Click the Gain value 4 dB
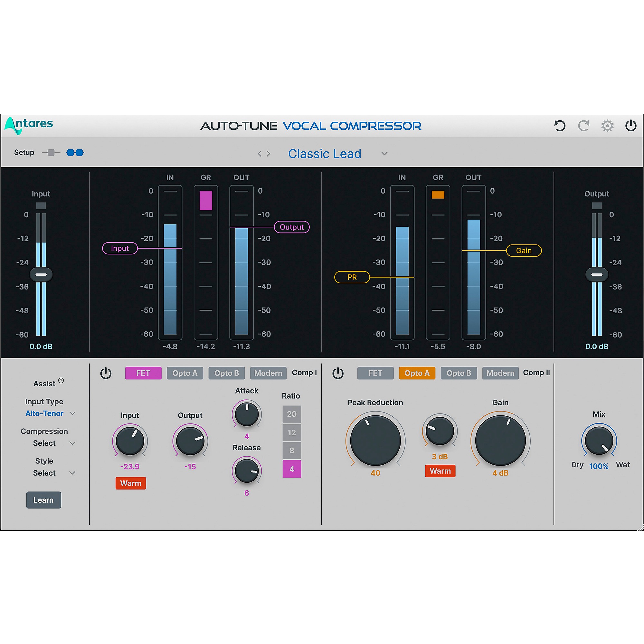 coord(500,473)
